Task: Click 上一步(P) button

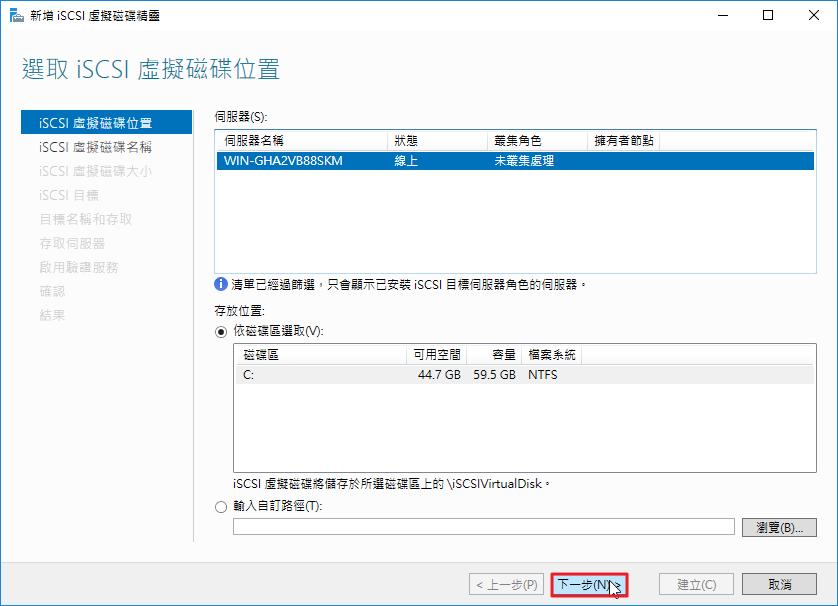Action: 507,584
